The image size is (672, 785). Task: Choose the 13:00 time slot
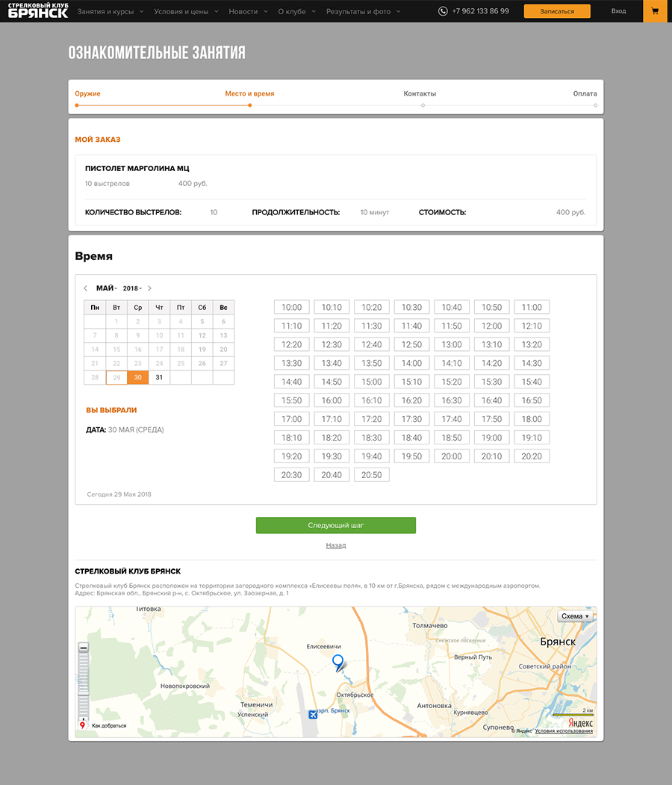click(452, 344)
